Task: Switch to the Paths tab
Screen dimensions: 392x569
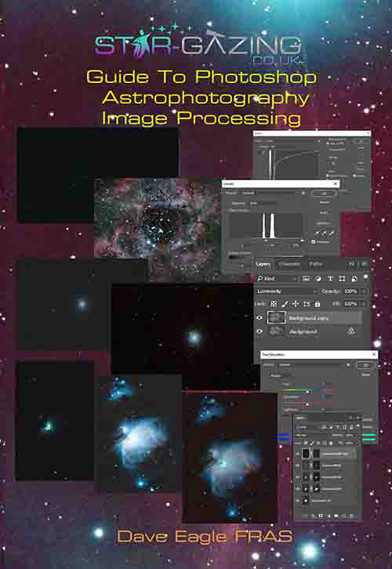Action: (316, 264)
